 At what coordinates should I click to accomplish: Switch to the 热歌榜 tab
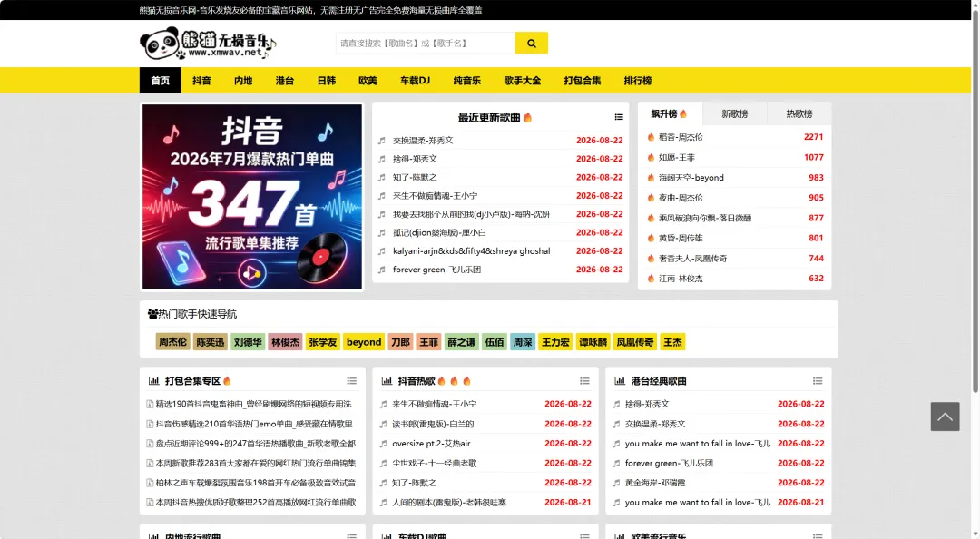pyautogui.click(x=799, y=113)
